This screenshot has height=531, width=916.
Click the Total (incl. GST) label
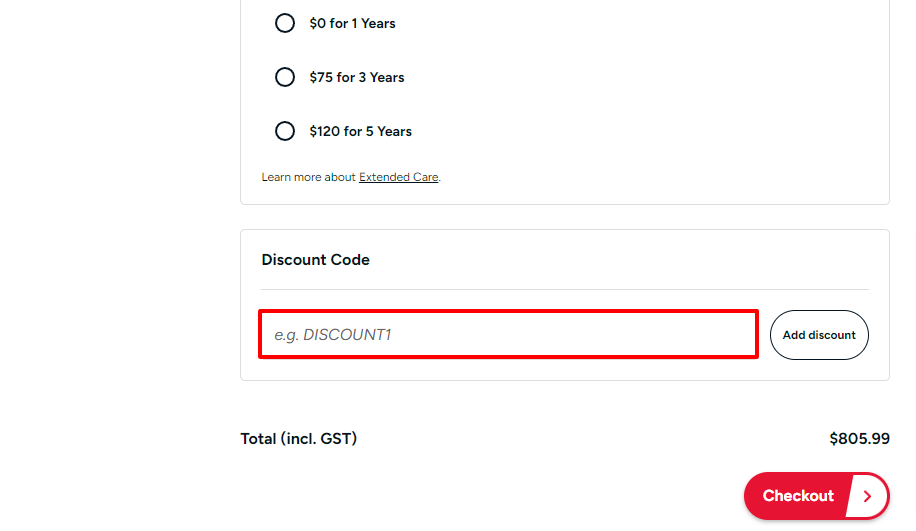(x=298, y=438)
